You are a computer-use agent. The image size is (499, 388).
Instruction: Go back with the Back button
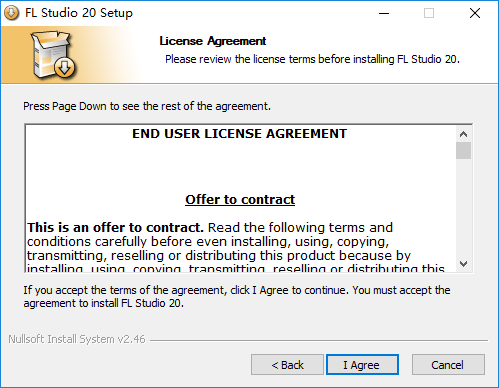click(287, 365)
